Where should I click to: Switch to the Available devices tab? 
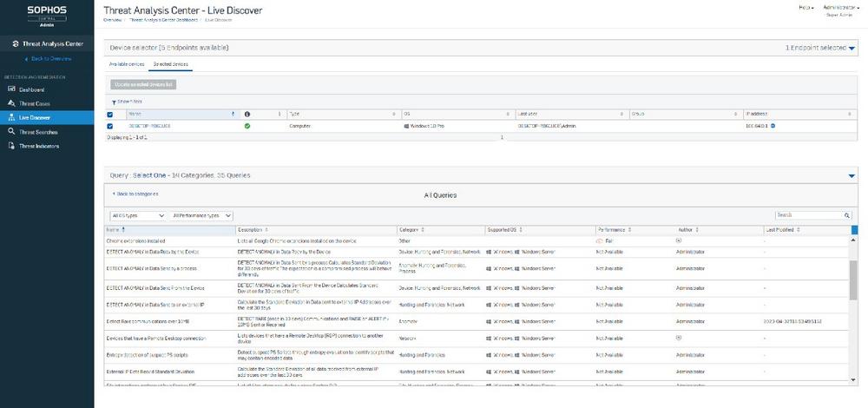click(x=127, y=64)
